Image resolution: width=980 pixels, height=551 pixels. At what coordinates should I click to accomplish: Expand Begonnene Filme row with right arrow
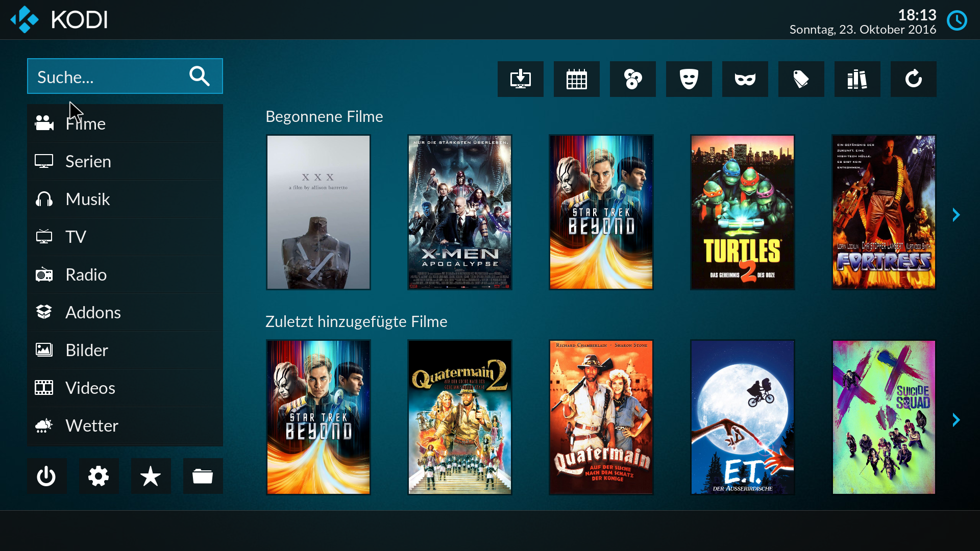point(956,215)
